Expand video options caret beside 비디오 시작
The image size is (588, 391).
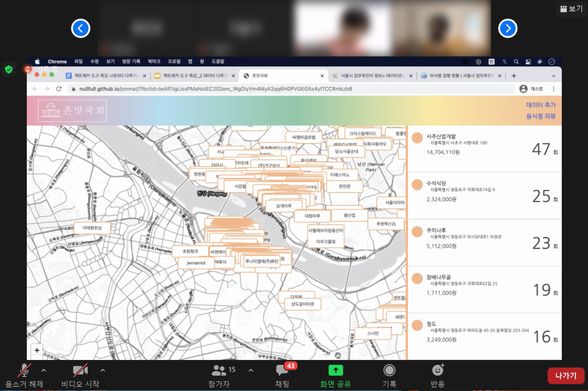102,370
